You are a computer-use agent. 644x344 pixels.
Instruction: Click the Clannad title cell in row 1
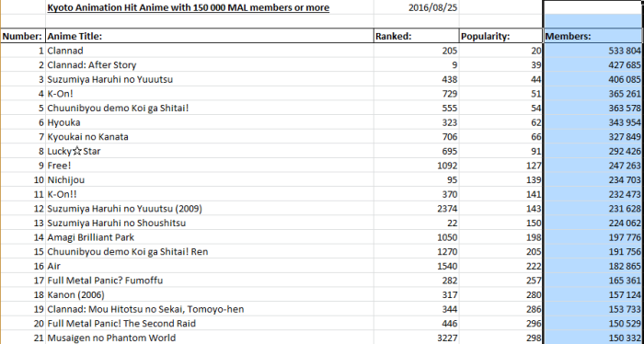tap(210, 51)
